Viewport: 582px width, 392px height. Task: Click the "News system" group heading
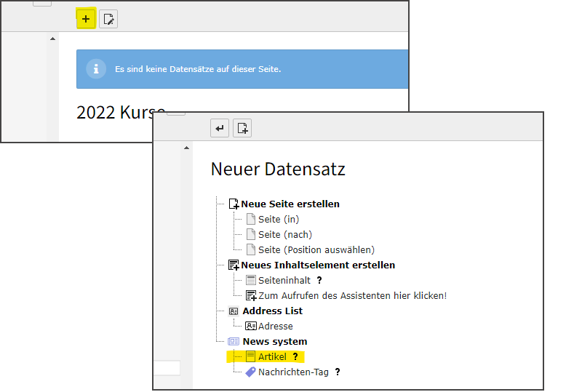coord(274,341)
